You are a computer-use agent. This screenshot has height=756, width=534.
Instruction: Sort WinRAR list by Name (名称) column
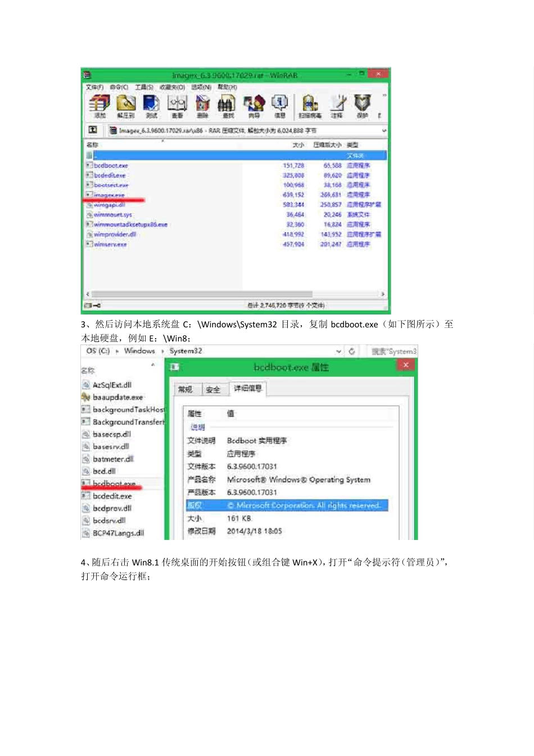coord(92,145)
